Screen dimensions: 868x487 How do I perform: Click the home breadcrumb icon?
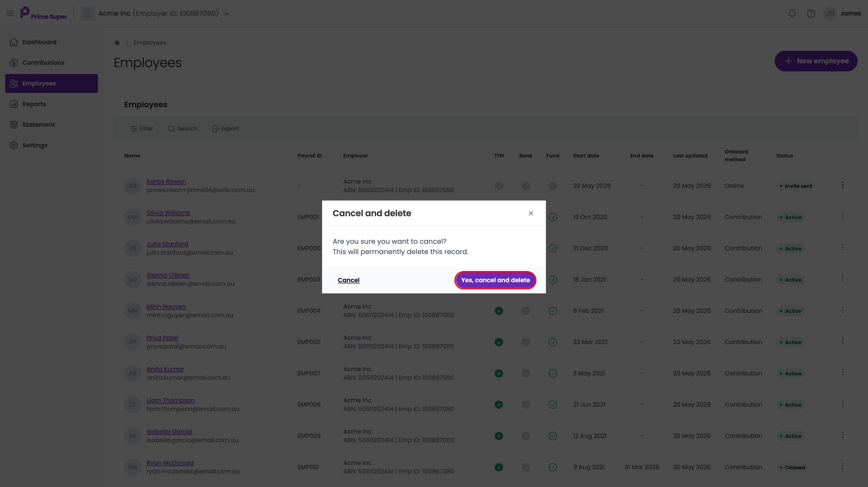(x=117, y=43)
